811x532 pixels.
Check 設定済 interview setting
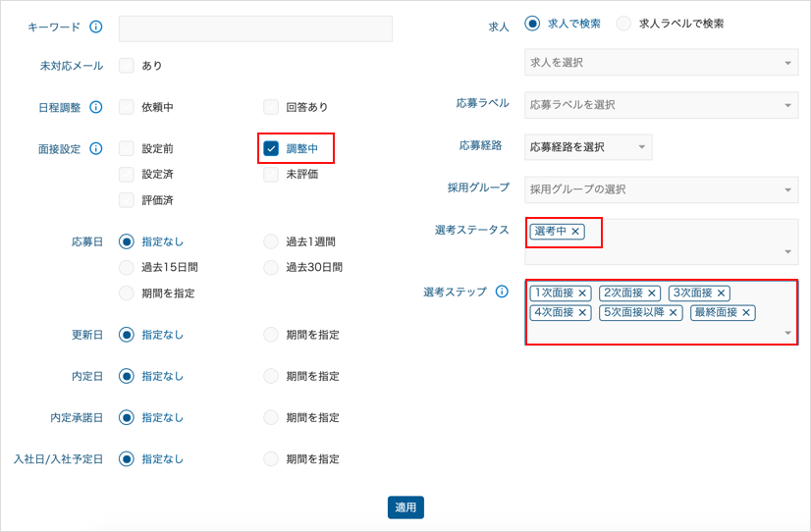click(127, 175)
